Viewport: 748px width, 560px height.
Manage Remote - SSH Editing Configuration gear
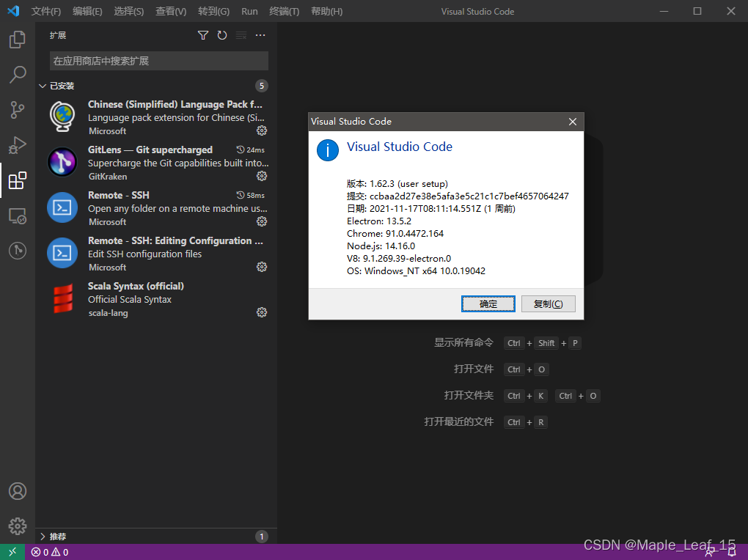click(x=262, y=267)
